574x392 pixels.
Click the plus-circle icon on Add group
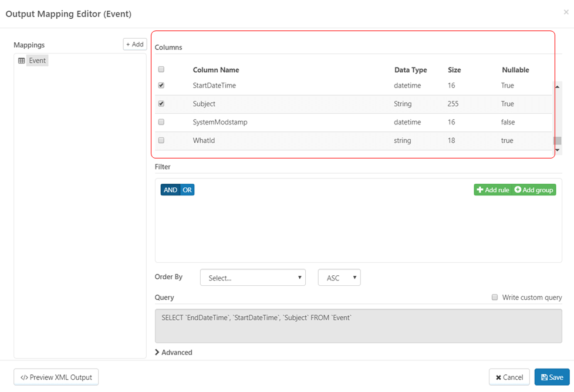tap(518, 190)
